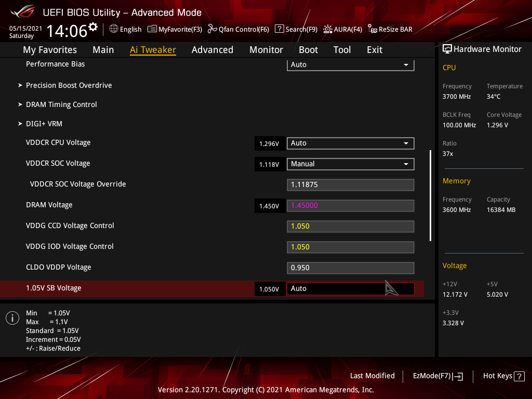Click the Hot Keys question mark icon

[519, 376]
